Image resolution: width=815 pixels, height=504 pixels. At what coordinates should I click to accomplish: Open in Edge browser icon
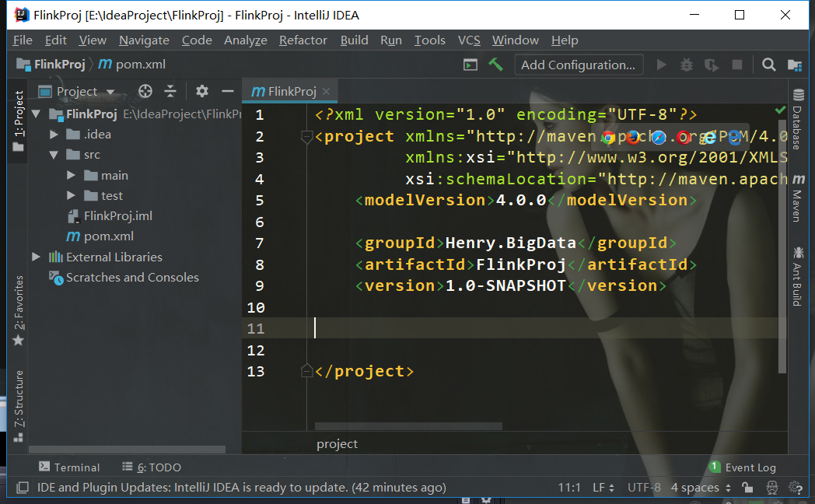point(734,137)
